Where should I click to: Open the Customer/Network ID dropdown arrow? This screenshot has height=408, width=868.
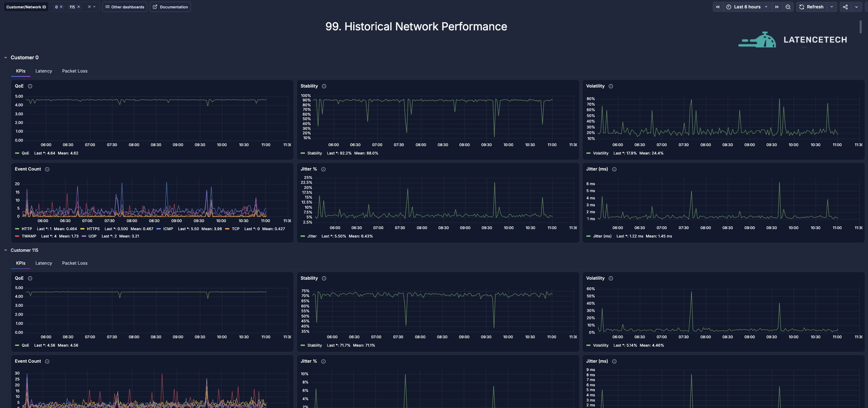(x=94, y=7)
